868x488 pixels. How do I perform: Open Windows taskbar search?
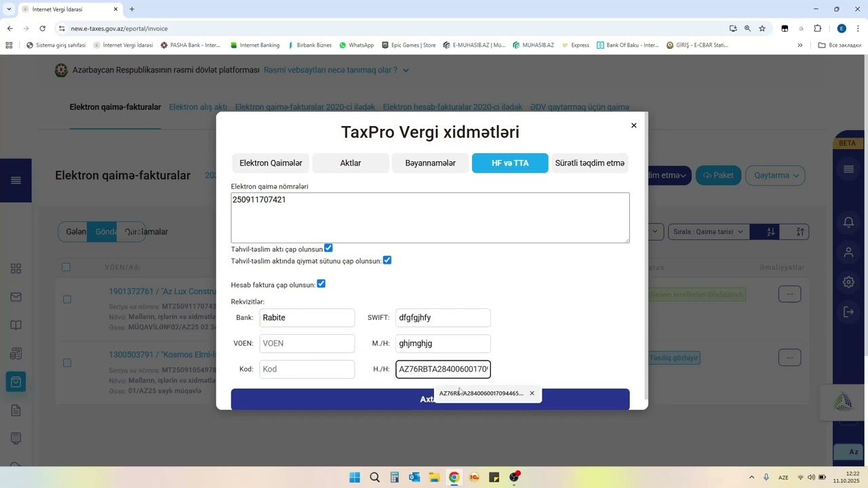[374, 477]
